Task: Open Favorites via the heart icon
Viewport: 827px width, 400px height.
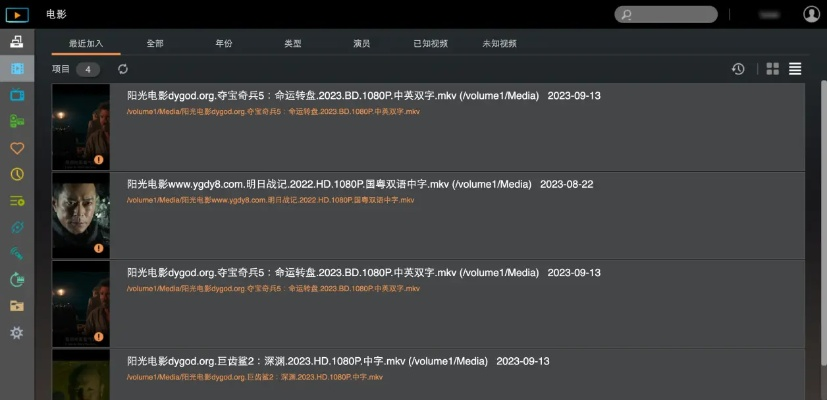Action: pyautogui.click(x=16, y=148)
